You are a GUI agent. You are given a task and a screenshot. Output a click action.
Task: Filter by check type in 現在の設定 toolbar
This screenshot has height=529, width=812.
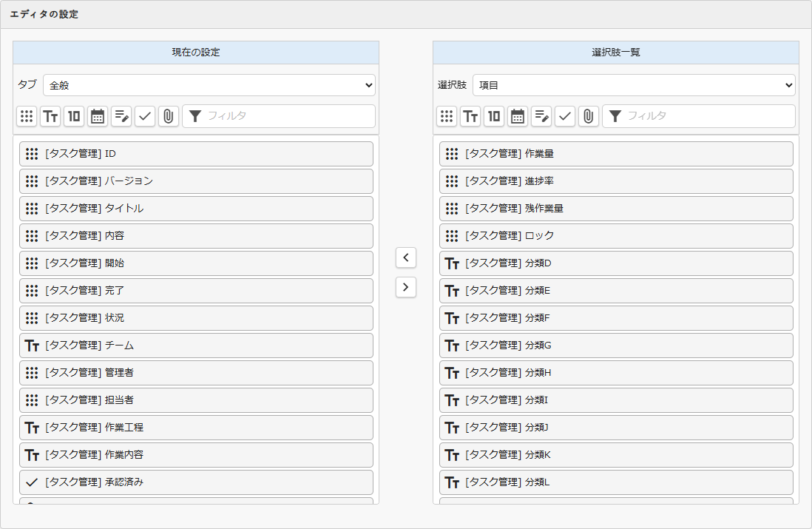(145, 116)
